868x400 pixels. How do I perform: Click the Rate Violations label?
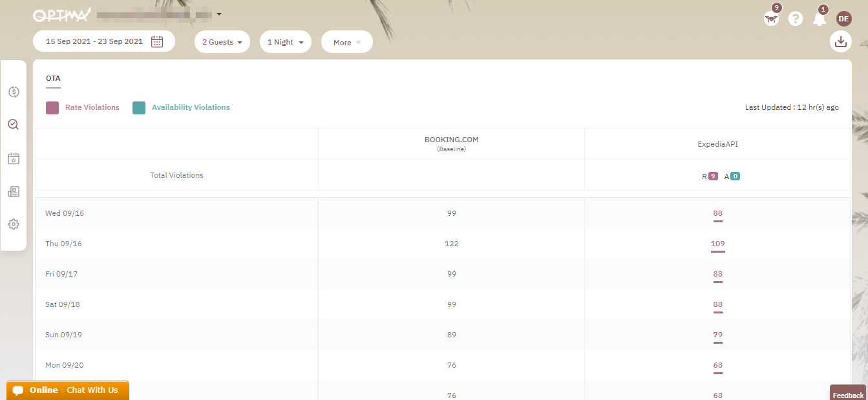pyautogui.click(x=92, y=107)
